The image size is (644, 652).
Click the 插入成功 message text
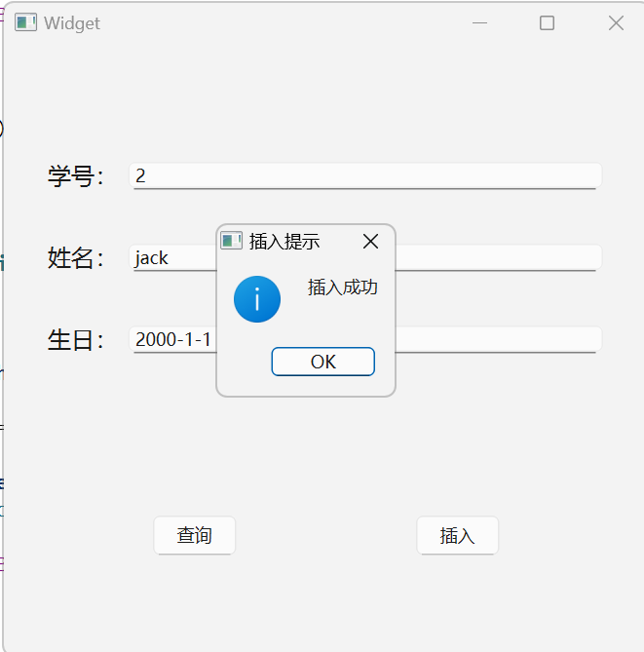pos(343,288)
